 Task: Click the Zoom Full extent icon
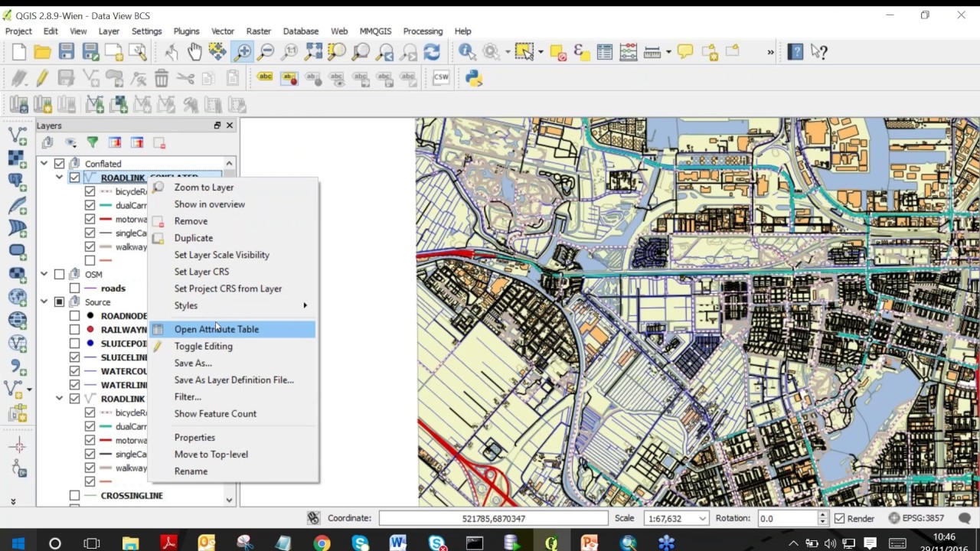tap(313, 52)
